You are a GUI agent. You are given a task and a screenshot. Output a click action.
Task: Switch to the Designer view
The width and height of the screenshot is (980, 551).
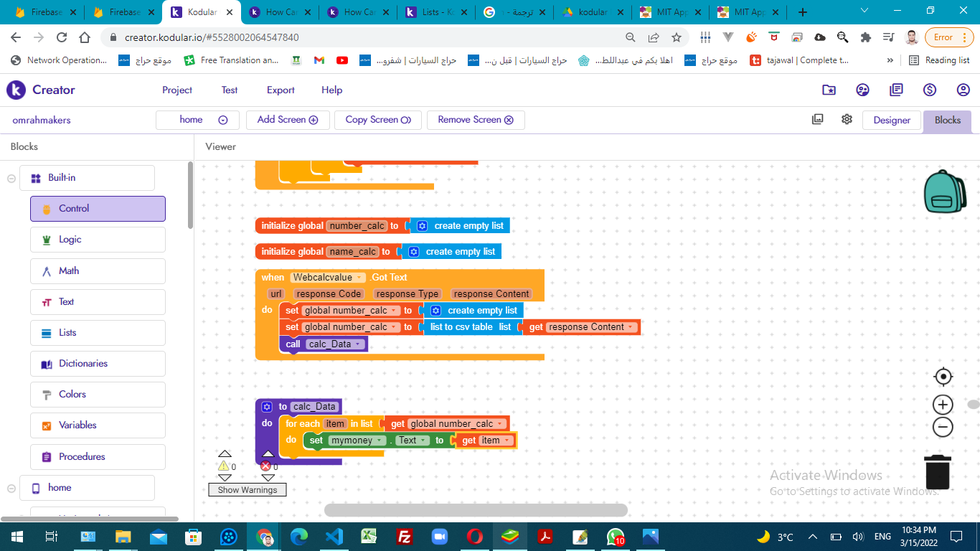tap(891, 120)
